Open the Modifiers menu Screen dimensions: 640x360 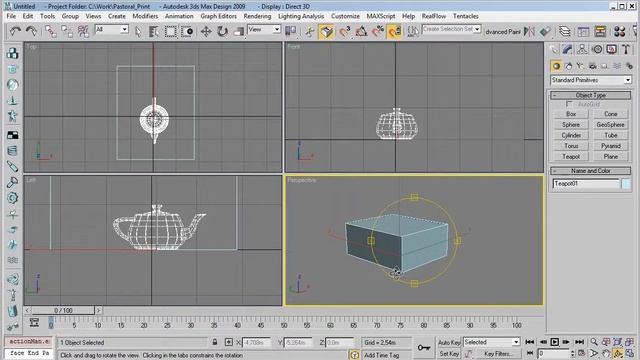click(145, 16)
